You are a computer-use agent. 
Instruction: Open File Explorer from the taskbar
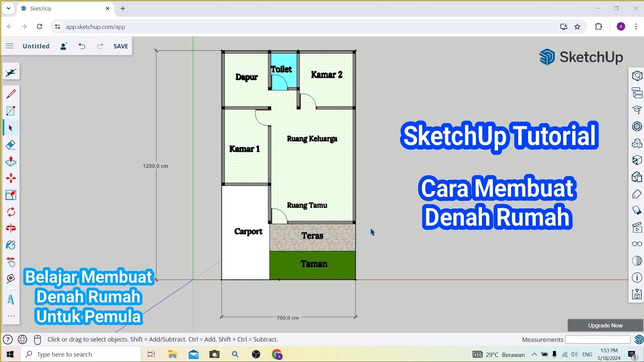[x=173, y=354]
